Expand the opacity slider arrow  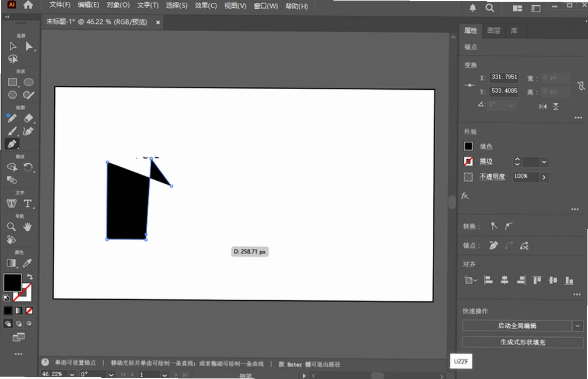click(x=544, y=177)
